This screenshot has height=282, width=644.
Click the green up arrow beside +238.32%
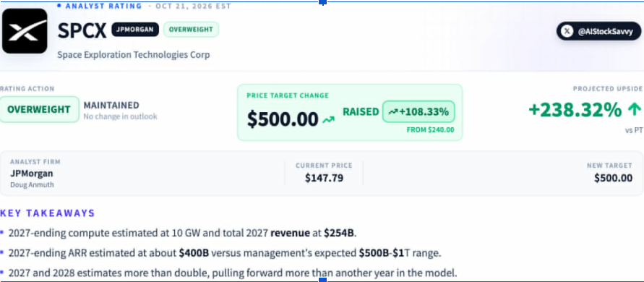635,109
